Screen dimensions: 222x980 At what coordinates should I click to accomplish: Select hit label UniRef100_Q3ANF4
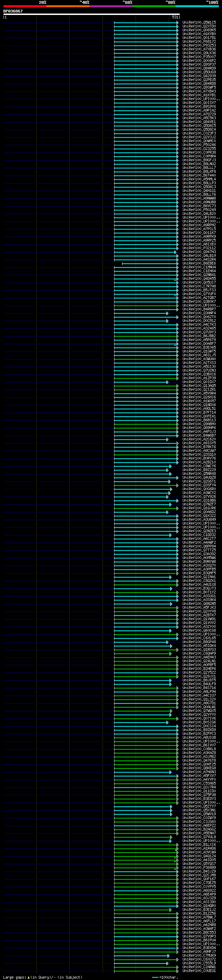[199, 313]
